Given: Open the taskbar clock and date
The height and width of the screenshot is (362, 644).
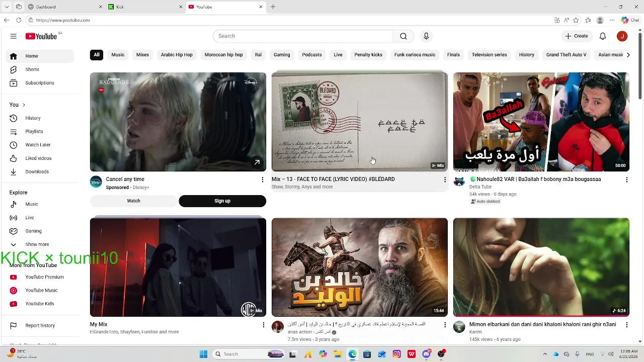Looking at the screenshot, I should tap(629, 354).
